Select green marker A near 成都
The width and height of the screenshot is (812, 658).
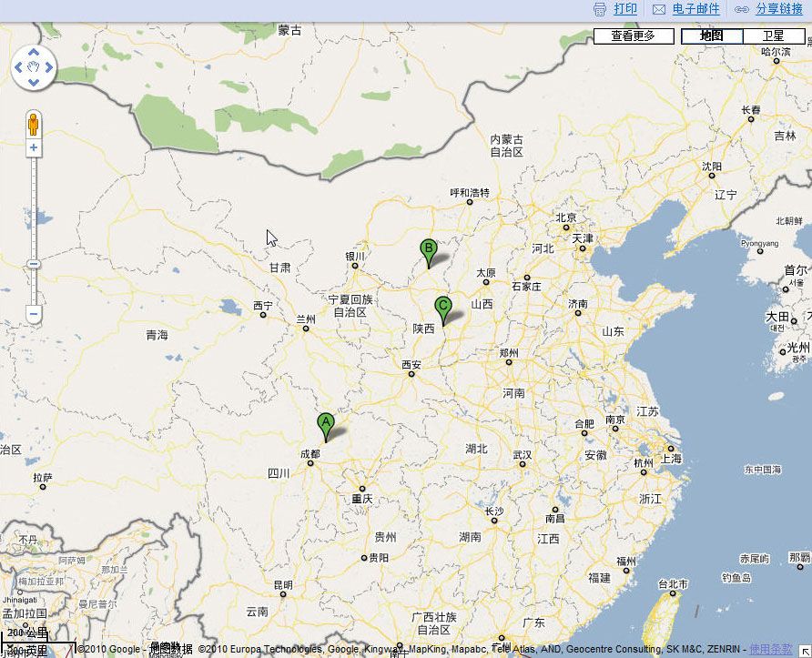coord(325,424)
